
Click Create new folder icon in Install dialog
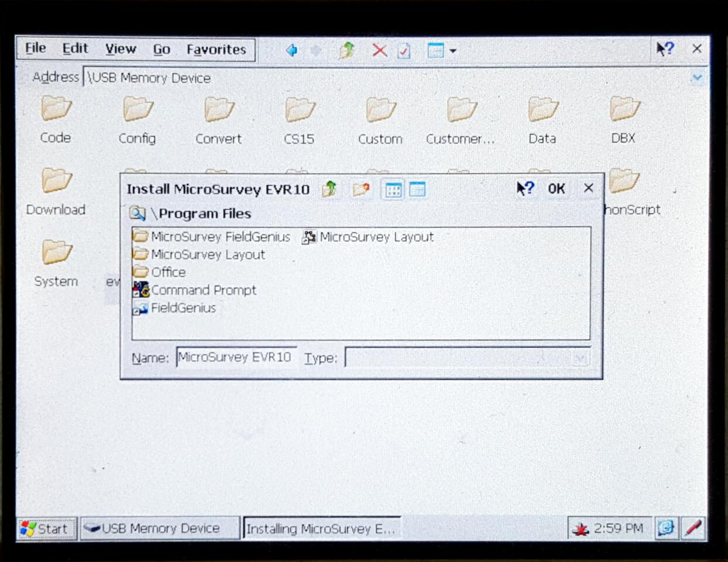click(361, 189)
